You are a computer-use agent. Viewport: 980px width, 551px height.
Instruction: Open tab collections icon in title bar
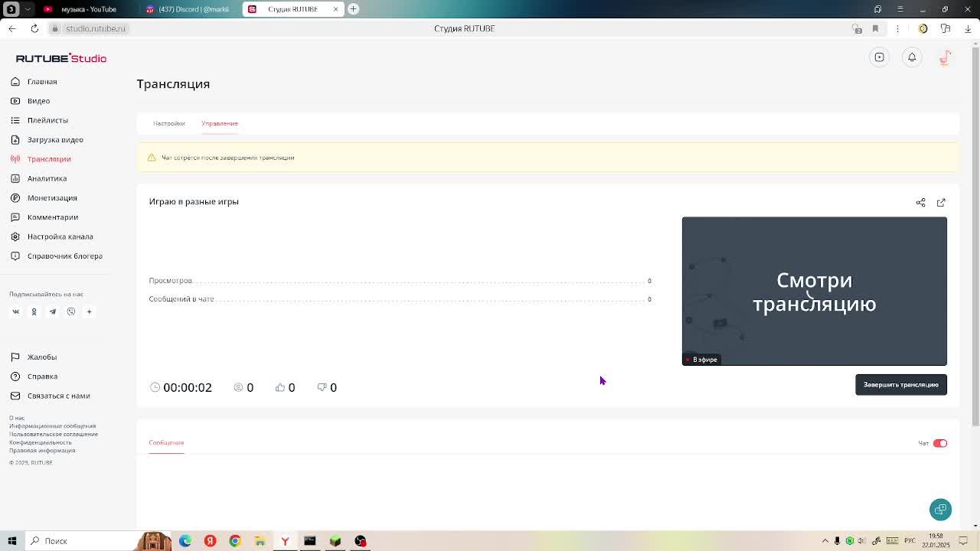pos(877,9)
